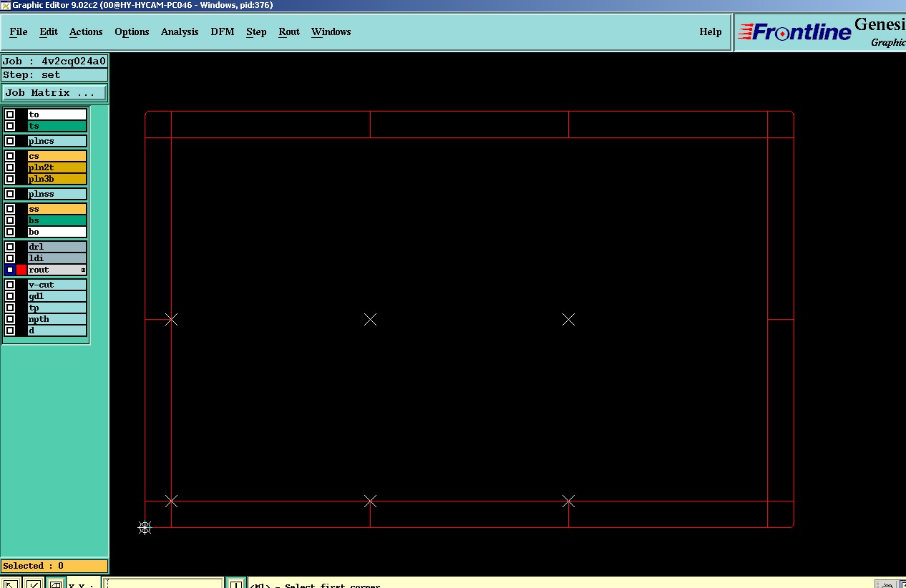The width and height of the screenshot is (906, 588).
Task: Select layer name 'bs'
Action: [57, 220]
